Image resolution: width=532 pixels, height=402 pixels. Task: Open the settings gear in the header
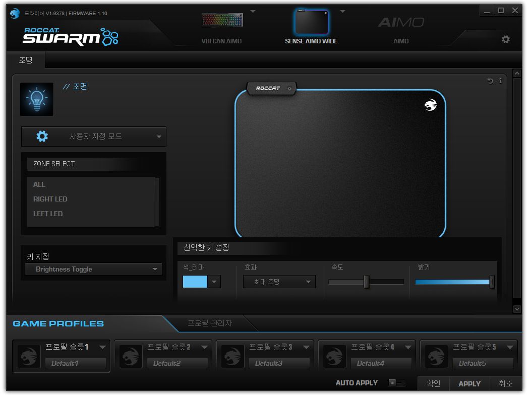pos(506,39)
